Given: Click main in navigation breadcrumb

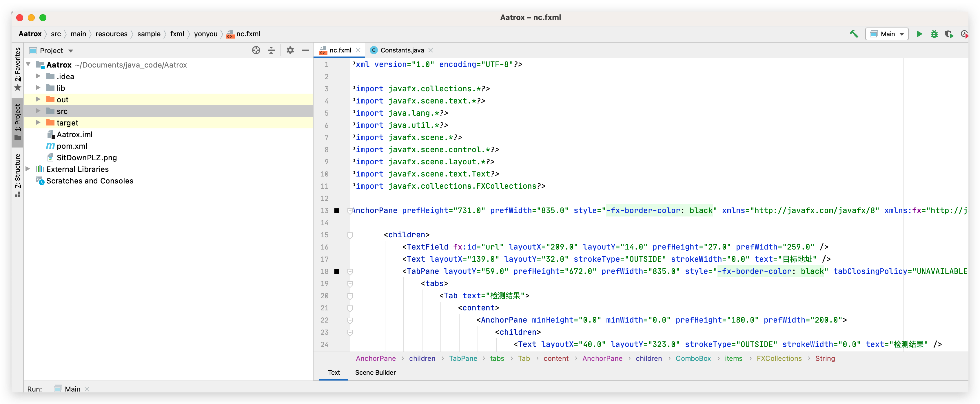Looking at the screenshot, I should tap(78, 34).
